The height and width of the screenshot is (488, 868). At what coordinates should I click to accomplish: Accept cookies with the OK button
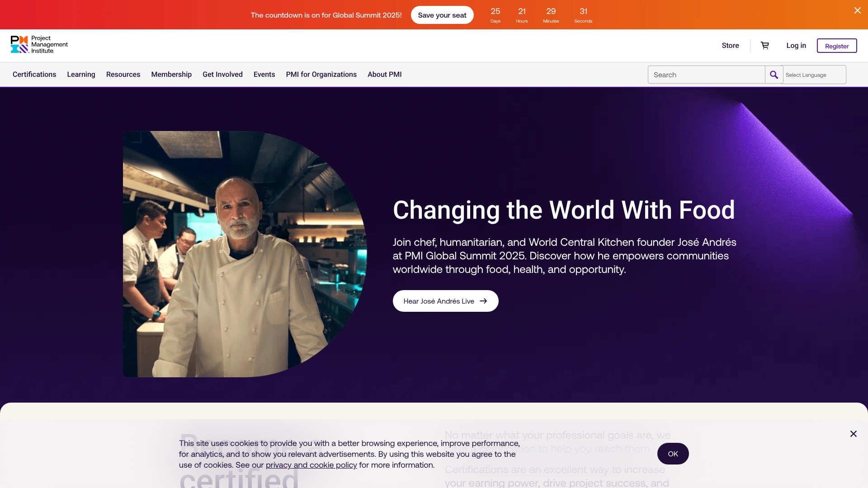[673, 454]
